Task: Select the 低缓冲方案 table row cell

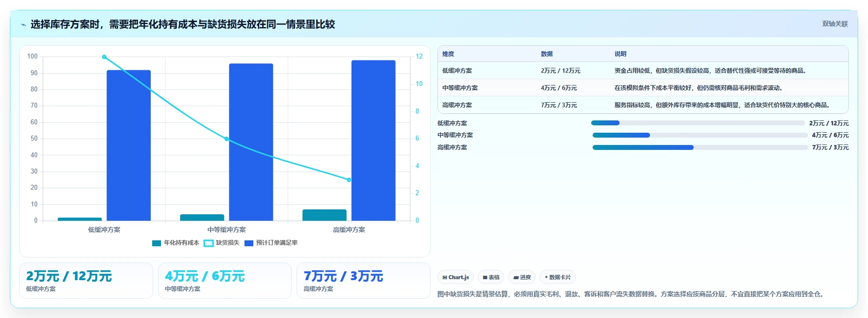Action: (x=457, y=71)
